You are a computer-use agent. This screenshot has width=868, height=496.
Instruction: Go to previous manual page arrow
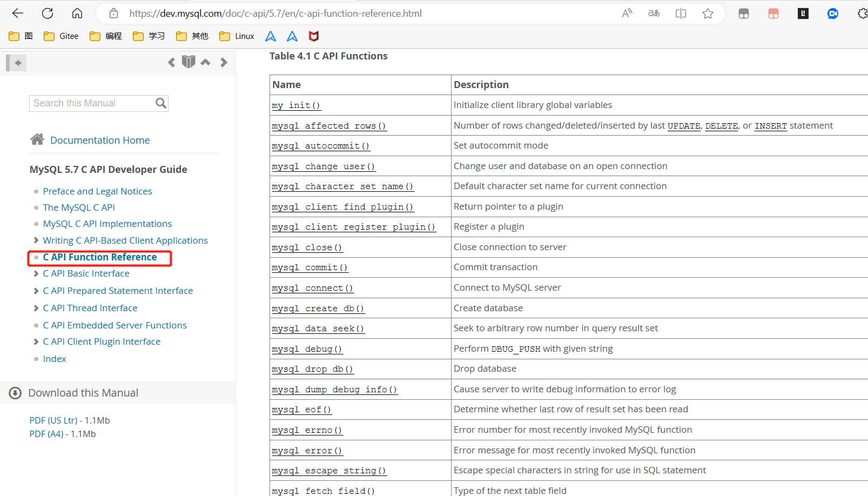tap(171, 63)
